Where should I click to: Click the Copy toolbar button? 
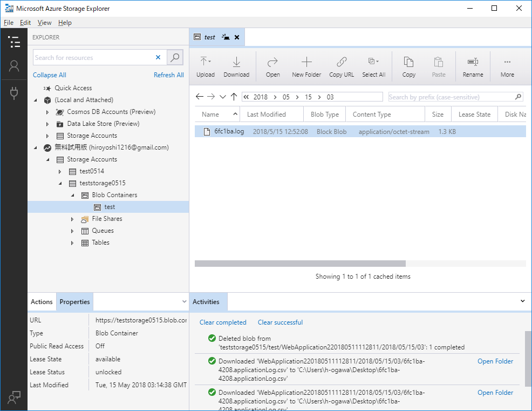[x=409, y=67]
